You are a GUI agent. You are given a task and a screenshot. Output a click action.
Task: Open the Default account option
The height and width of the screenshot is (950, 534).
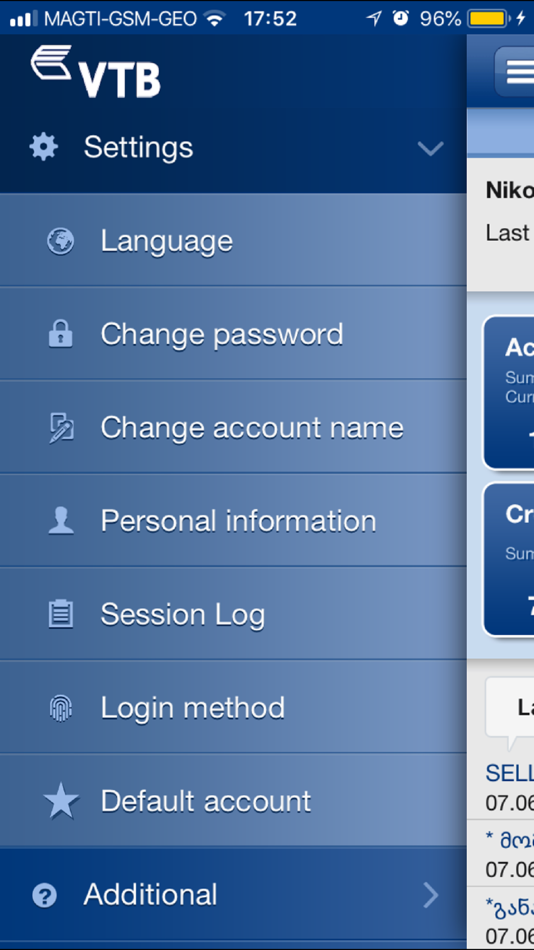(x=233, y=800)
